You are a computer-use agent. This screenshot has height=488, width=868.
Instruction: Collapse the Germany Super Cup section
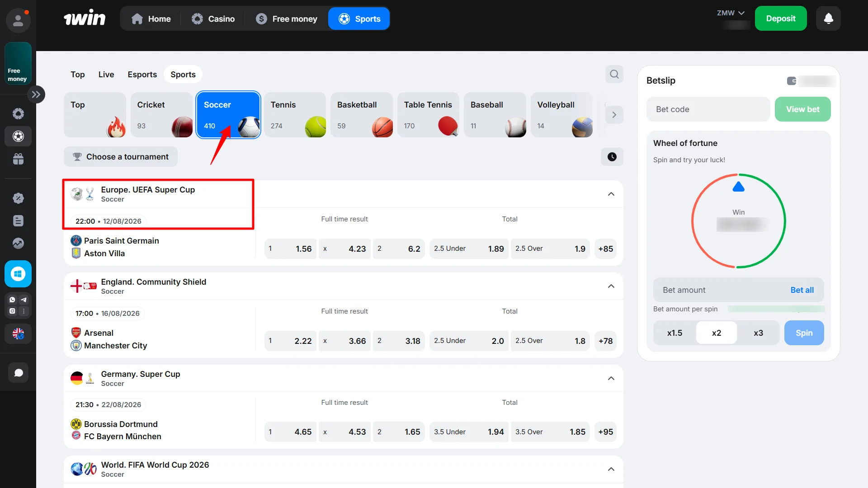click(x=611, y=379)
